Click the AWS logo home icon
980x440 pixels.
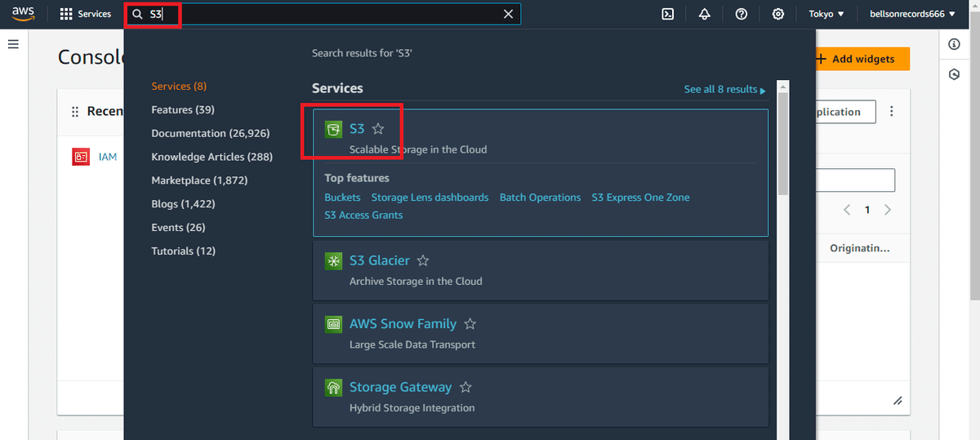23,14
